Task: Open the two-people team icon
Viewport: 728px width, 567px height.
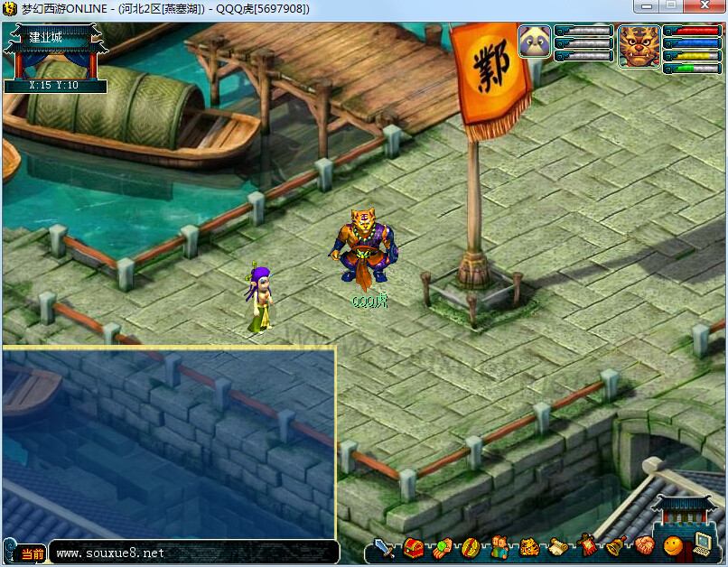Action: (499, 547)
